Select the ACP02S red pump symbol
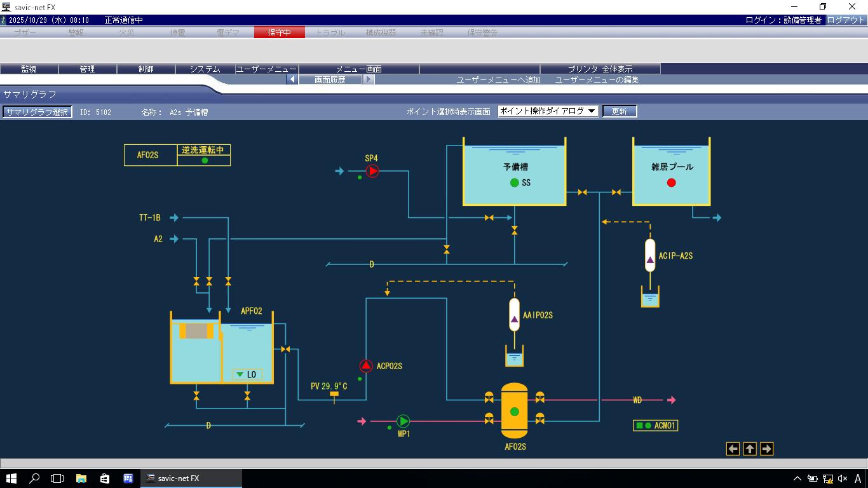This screenshot has height=488, width=868. pyautogui.click(x=366, y=366)
